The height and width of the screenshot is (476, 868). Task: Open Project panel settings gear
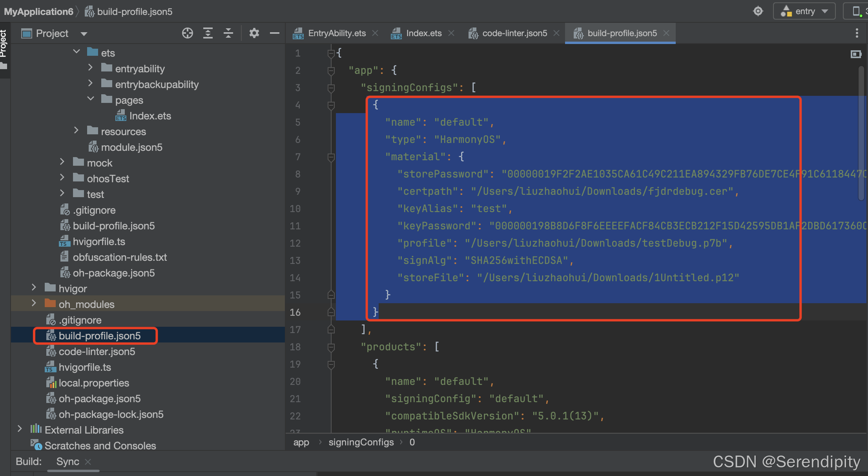click(254, 33)
